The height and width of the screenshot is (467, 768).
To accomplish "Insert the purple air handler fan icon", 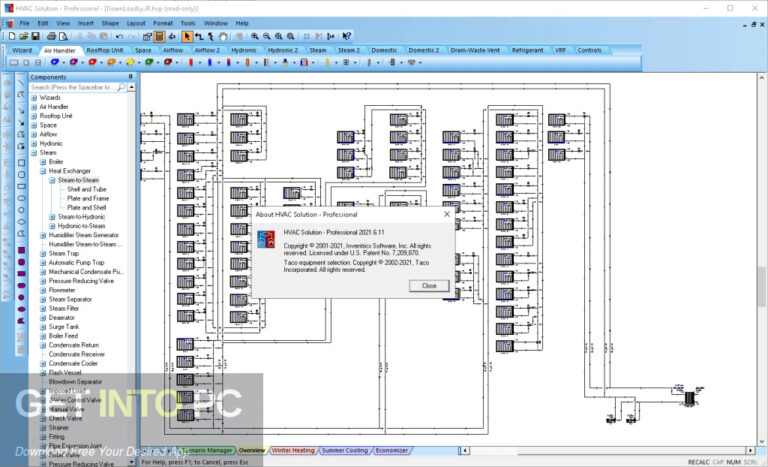I will (73, 62).
